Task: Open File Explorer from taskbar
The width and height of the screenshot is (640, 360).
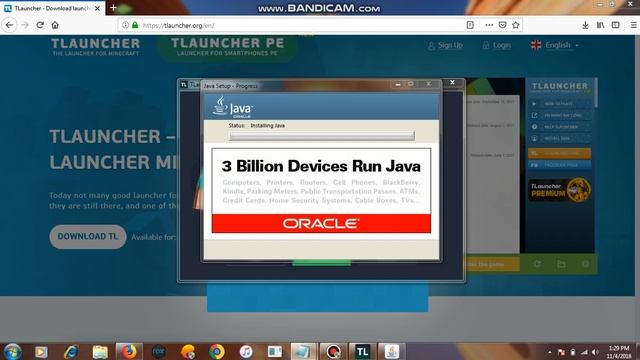Action: [x=100, y=352]
